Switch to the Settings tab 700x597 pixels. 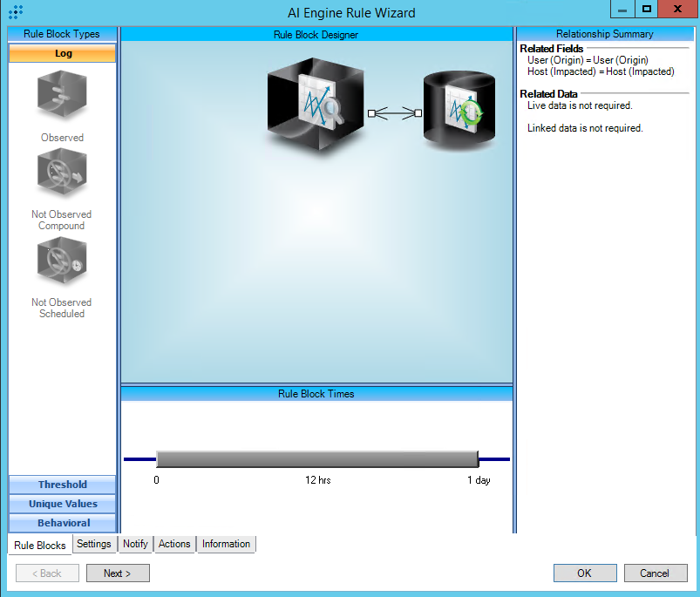click(x=93, y=544)
